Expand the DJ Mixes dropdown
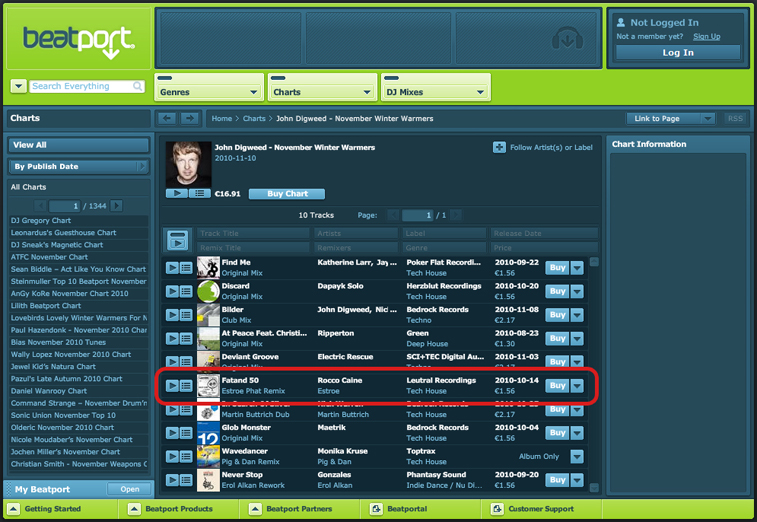The image size is (757, 522). 434,92
